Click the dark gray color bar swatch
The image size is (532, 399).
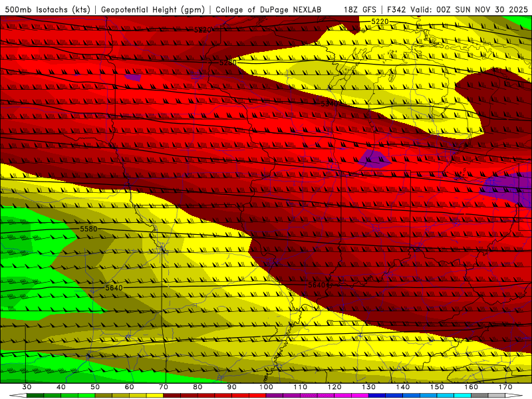click(x=479, y=396)
